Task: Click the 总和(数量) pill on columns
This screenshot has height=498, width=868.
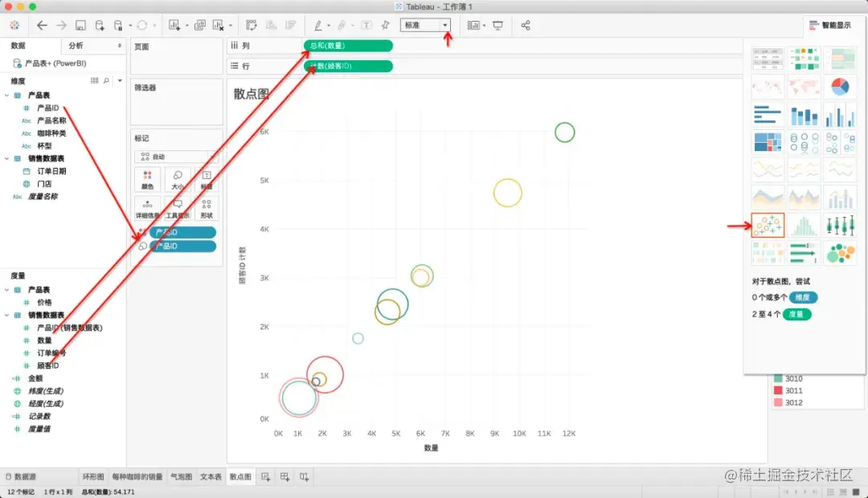Action: [x=348, y=45]
